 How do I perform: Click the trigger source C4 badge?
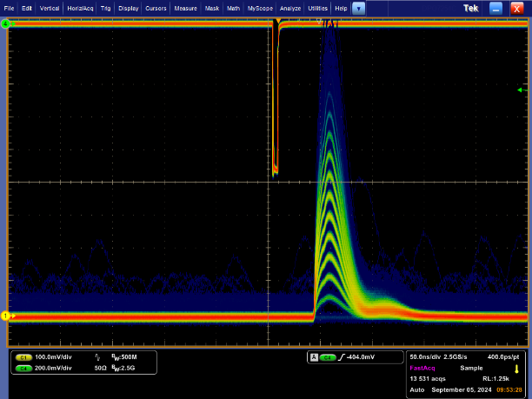(x=328, y=357)
